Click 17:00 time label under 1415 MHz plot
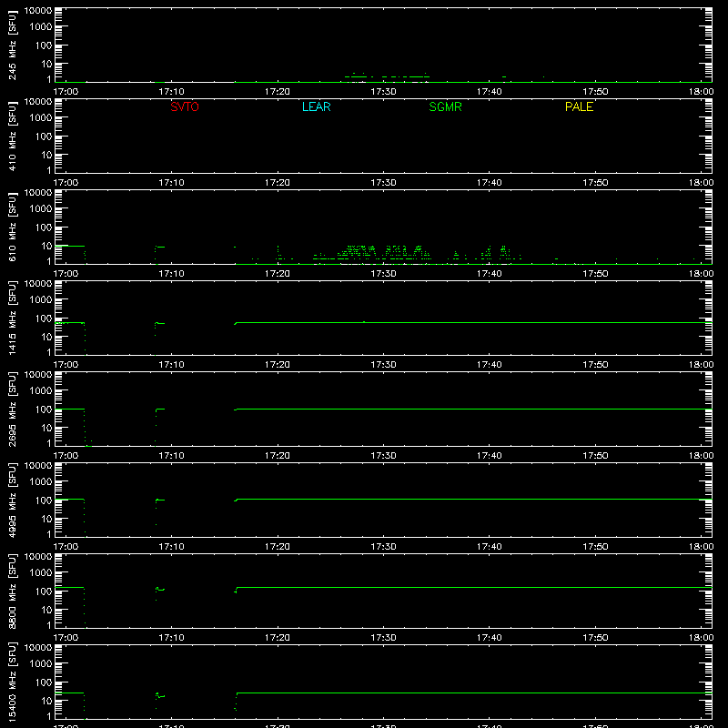This screenshot has width=728, height=728. (x=66, y=365)
